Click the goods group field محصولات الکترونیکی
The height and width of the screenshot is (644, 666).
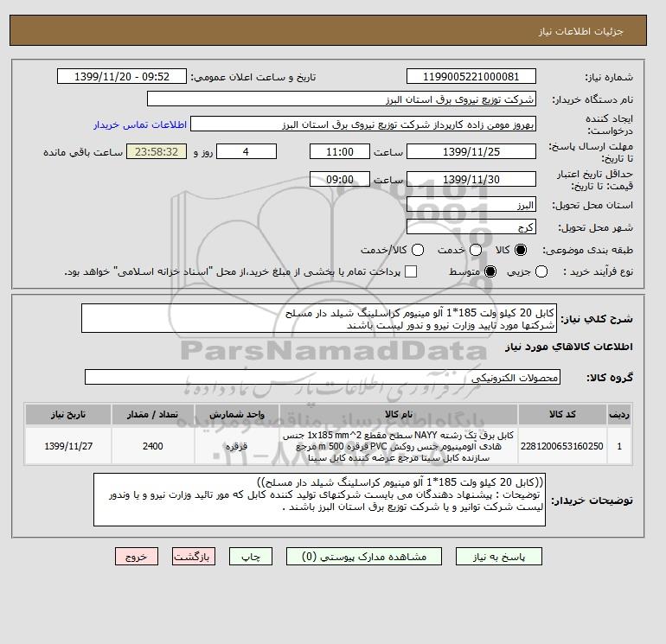coord(323,377)
